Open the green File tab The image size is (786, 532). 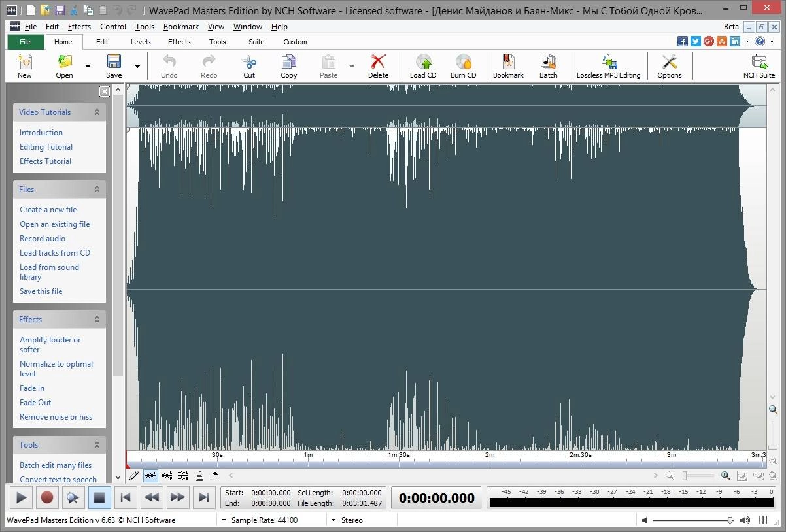coord(25,42)
